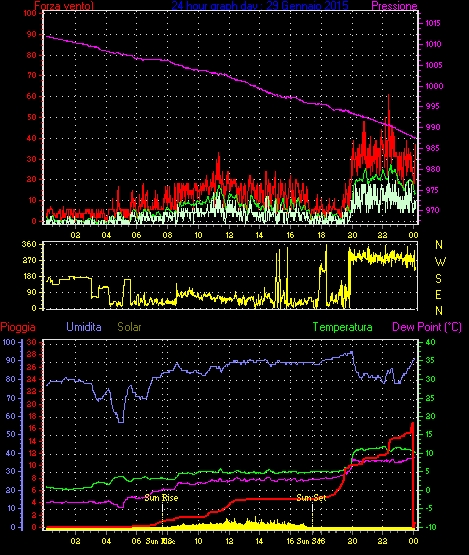The width and height of the screenshot is (469, 555).
Task: Click the Forza vento title label
Action: (x=64, y=5)
